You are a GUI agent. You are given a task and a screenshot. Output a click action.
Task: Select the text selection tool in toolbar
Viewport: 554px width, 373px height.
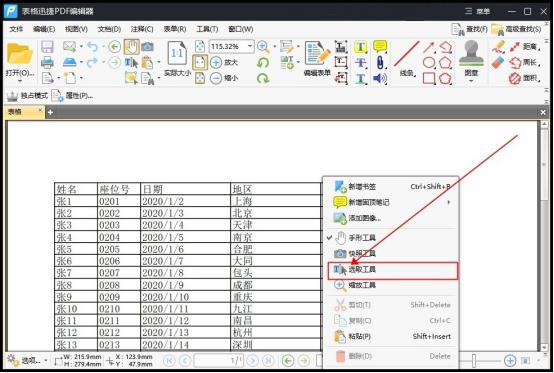point(131,63)
